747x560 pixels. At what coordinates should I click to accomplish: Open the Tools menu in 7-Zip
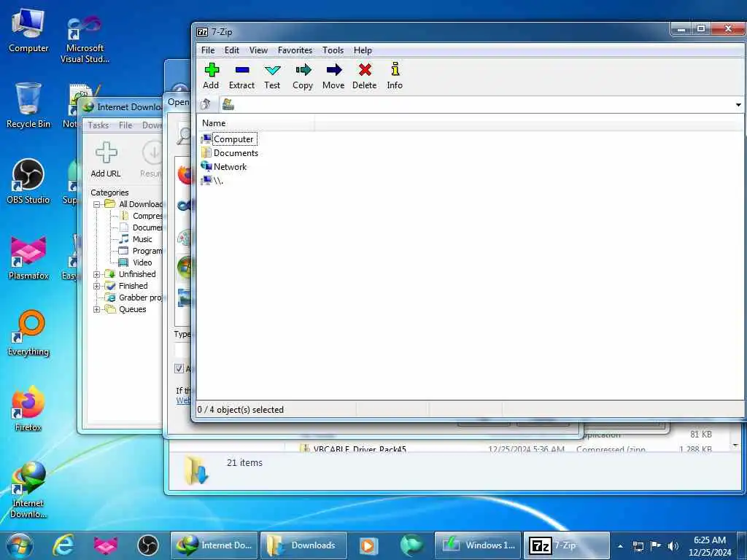coord(333,50)
